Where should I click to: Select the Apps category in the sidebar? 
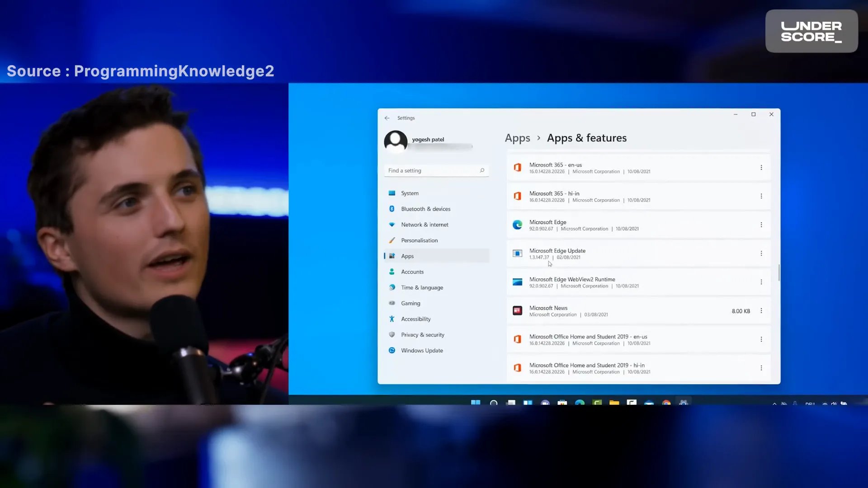(436, 256)
